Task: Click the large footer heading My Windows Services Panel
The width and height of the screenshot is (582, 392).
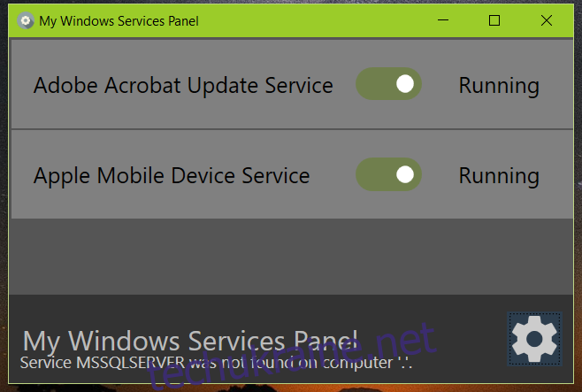Action: pos(190,341)
